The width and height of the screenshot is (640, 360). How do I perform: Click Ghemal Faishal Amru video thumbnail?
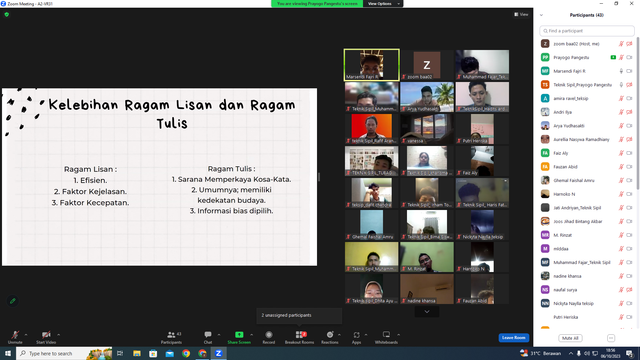coord(371,225)
